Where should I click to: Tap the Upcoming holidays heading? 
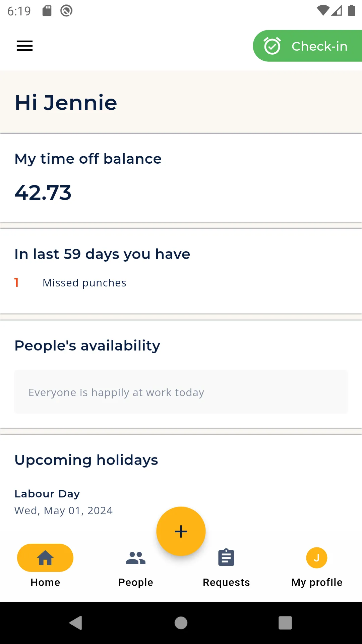click(86, 460)
